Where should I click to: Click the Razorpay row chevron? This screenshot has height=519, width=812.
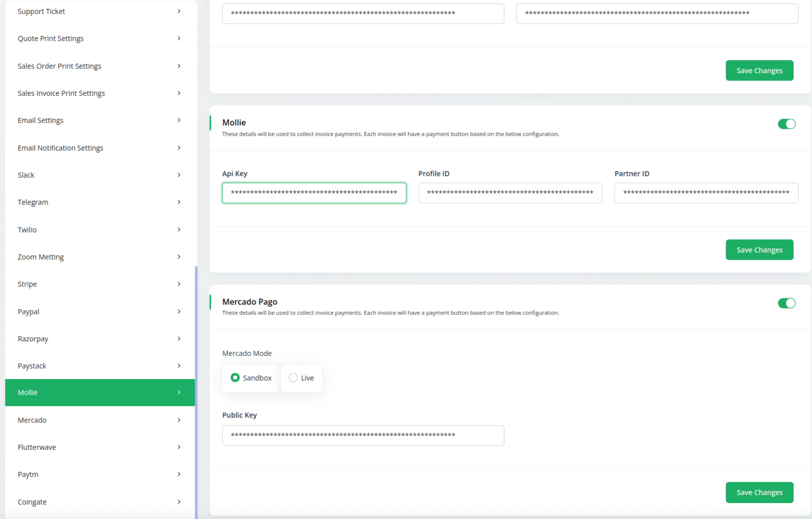coord(179,339)
